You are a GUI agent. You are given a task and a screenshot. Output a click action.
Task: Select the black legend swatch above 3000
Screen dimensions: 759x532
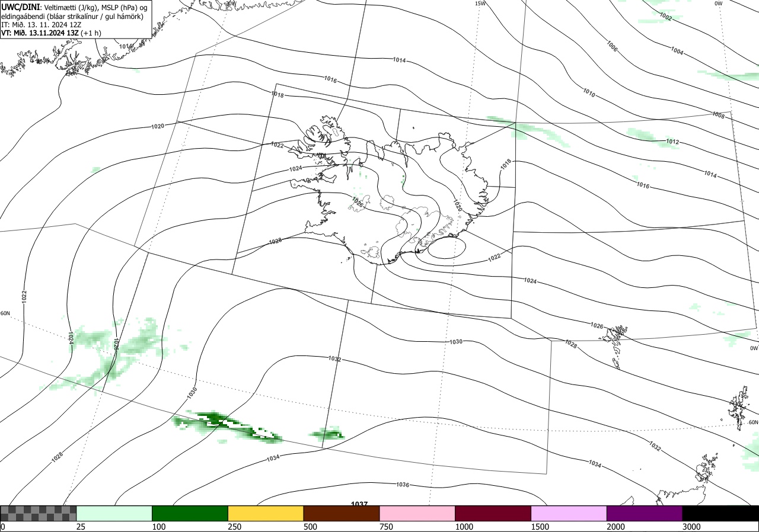tap(720, 513)
